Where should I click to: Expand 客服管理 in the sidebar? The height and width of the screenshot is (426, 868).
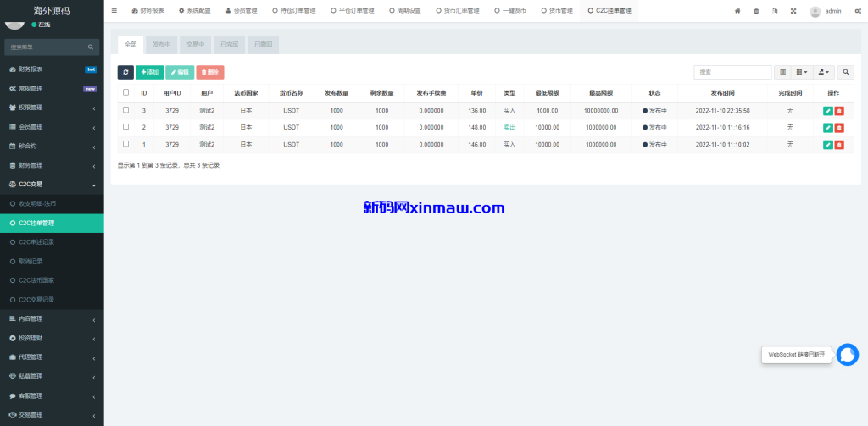(x=52, y=396)
